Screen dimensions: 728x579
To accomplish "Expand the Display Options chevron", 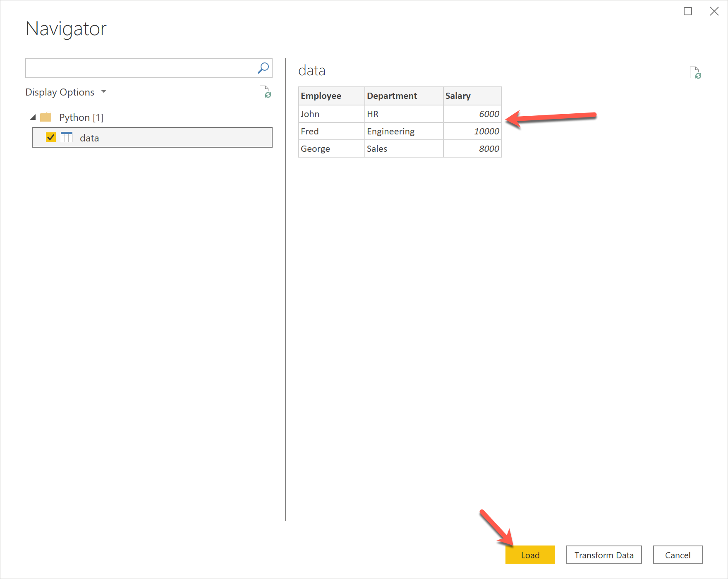I will [103, 92].
